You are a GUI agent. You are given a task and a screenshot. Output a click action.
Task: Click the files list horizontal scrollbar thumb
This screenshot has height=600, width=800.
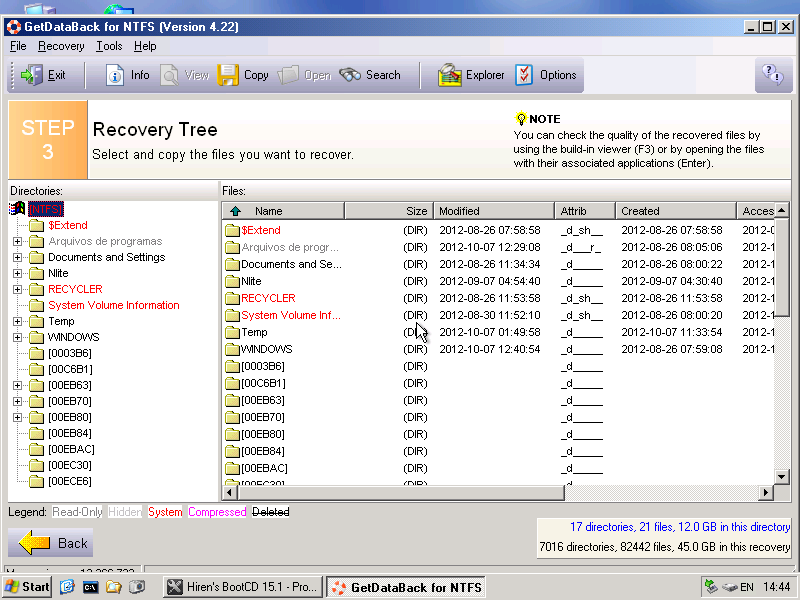[x=401, y=492]
